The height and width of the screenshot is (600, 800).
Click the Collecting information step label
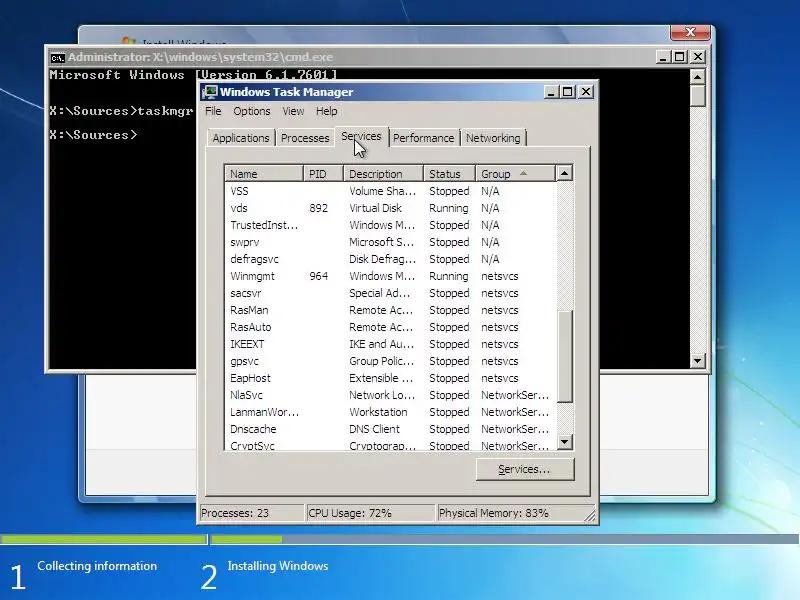[x=97, y=566]
